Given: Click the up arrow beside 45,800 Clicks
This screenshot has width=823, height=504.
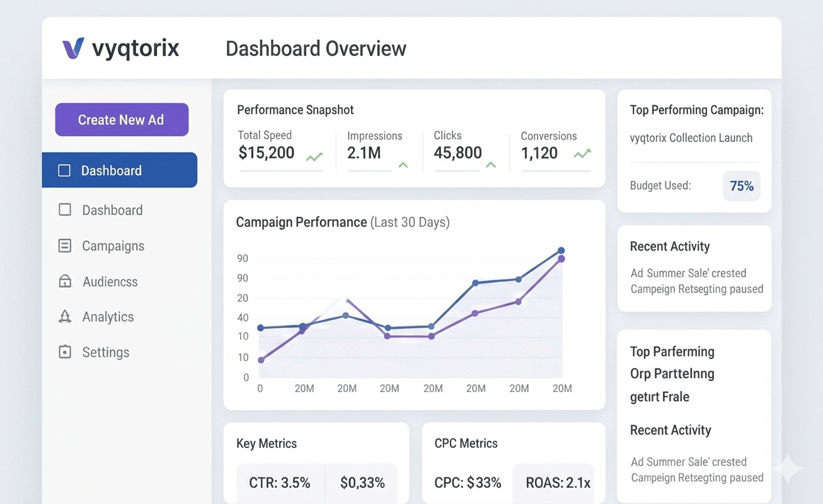Looking at the screenshot, I should [x=491, y=165].
